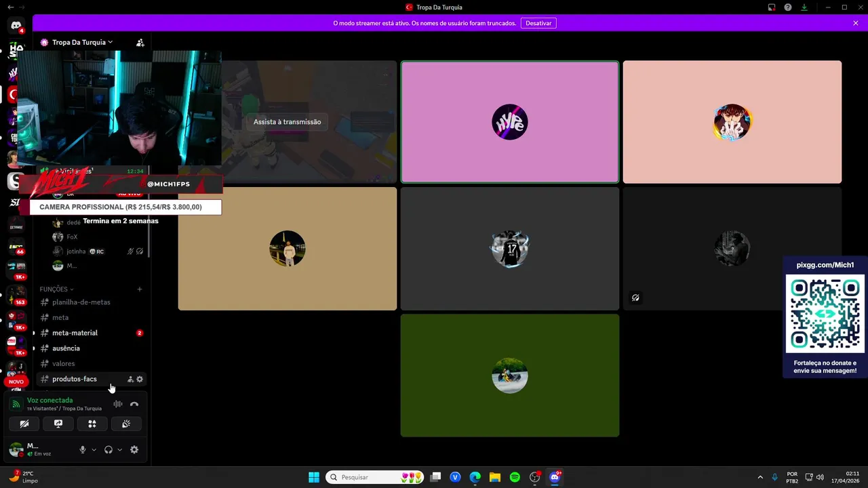Screen dimensions: 868x488
Task: Start screen share from voice panel
Action: 58,424
